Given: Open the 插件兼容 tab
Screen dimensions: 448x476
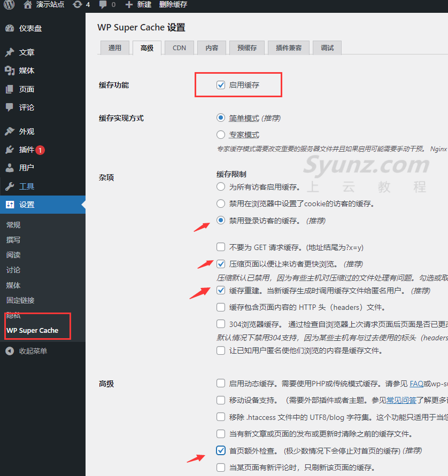Looking at the screenshot, I should click(289, 48).
